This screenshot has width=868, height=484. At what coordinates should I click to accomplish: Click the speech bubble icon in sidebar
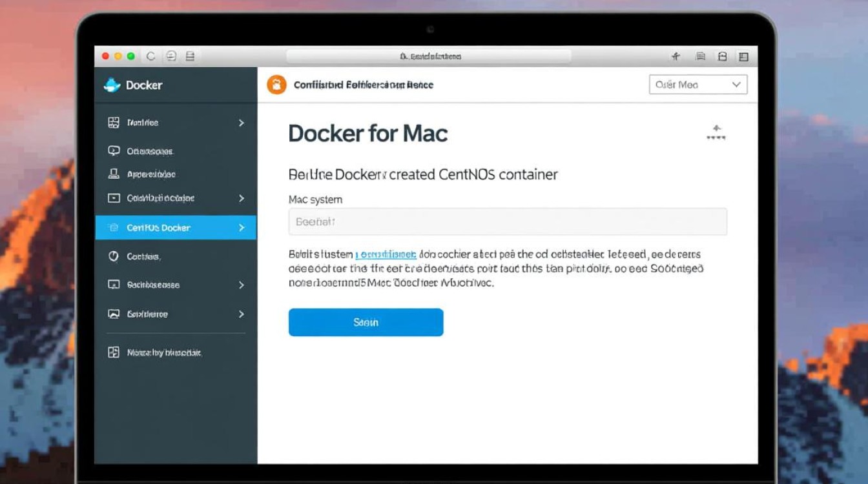pos(114,151)
